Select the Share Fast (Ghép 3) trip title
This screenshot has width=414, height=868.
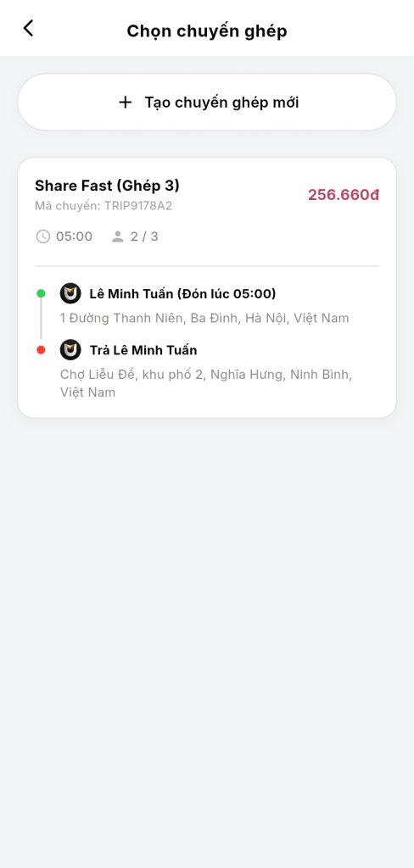pyautogui.click(x=107, y=186)
